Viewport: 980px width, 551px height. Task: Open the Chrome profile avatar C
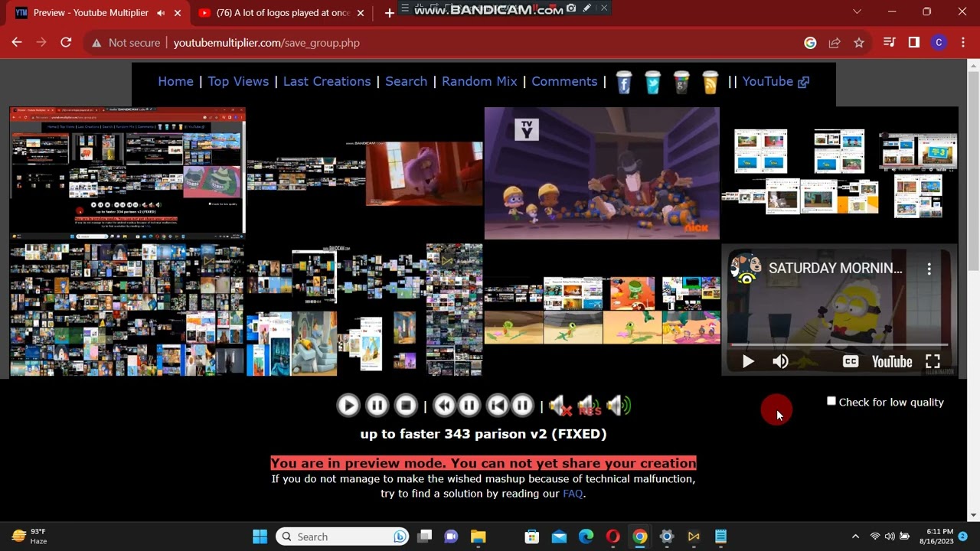[939, 43]
